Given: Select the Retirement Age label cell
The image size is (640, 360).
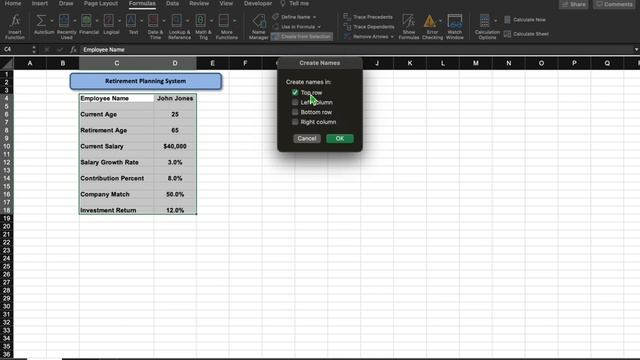Looking at the screenshot, I should 117,130.
